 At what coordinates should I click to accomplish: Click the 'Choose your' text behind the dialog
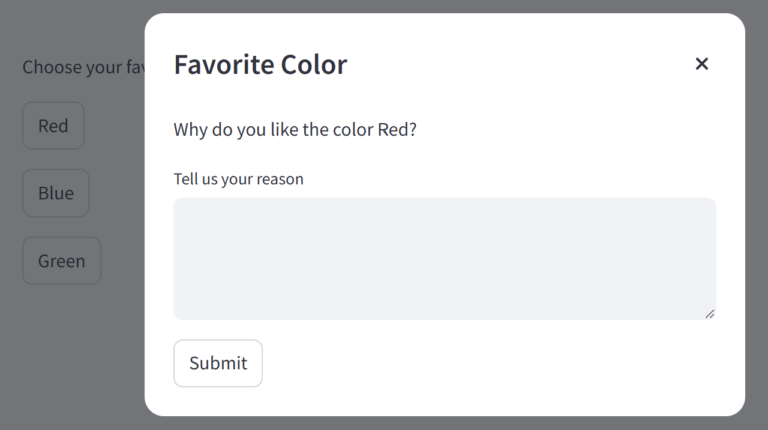80,67
